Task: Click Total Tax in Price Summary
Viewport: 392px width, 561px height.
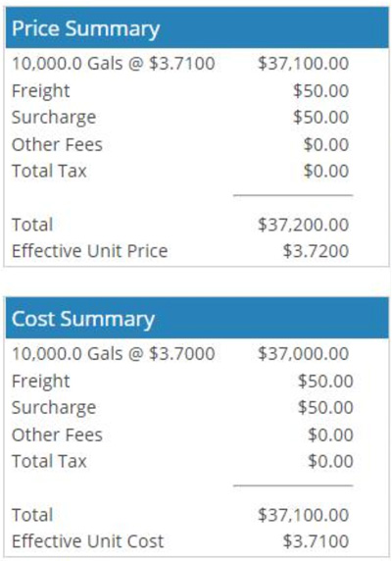Action: tap(49, 171)
